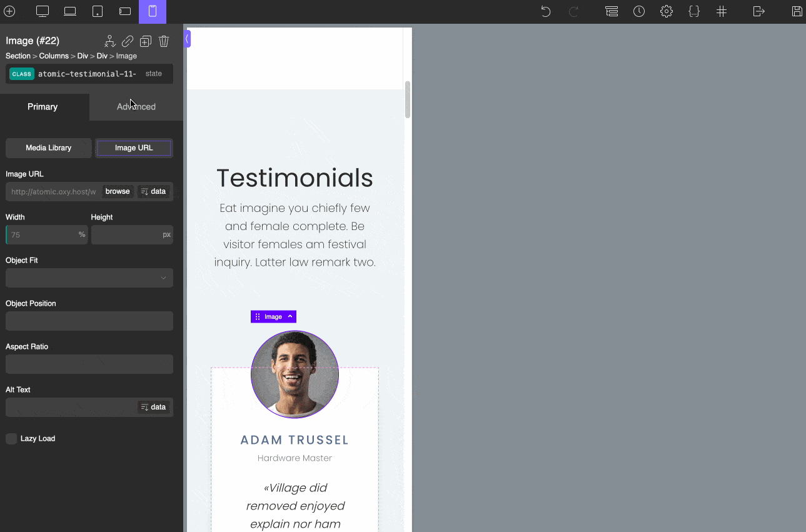Select the Div breadcrumb item

tap(83, 56)
